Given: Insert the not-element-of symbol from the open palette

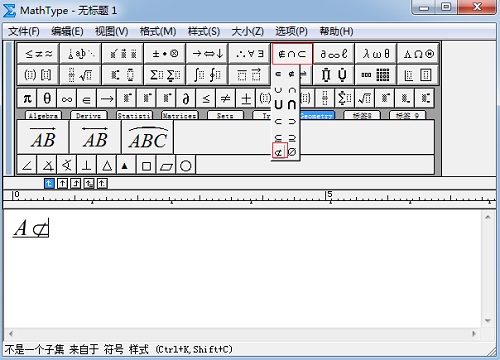Looking at the screenshot, I should [x=292, y=74].
